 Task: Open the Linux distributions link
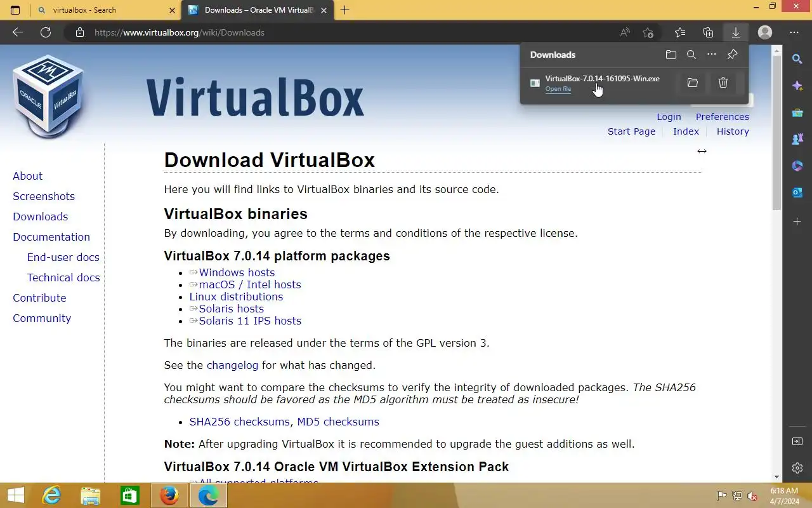236,297
